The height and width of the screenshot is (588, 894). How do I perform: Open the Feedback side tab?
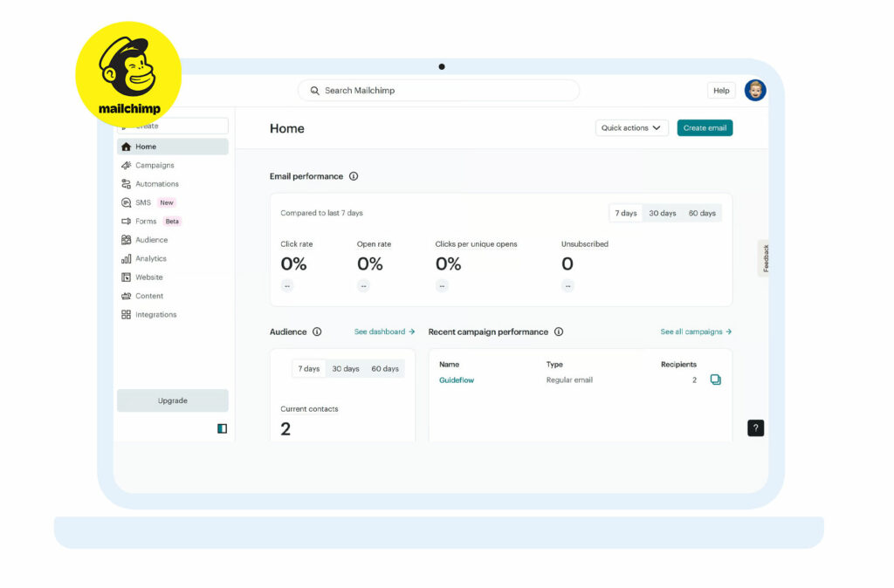pos(765,258)
